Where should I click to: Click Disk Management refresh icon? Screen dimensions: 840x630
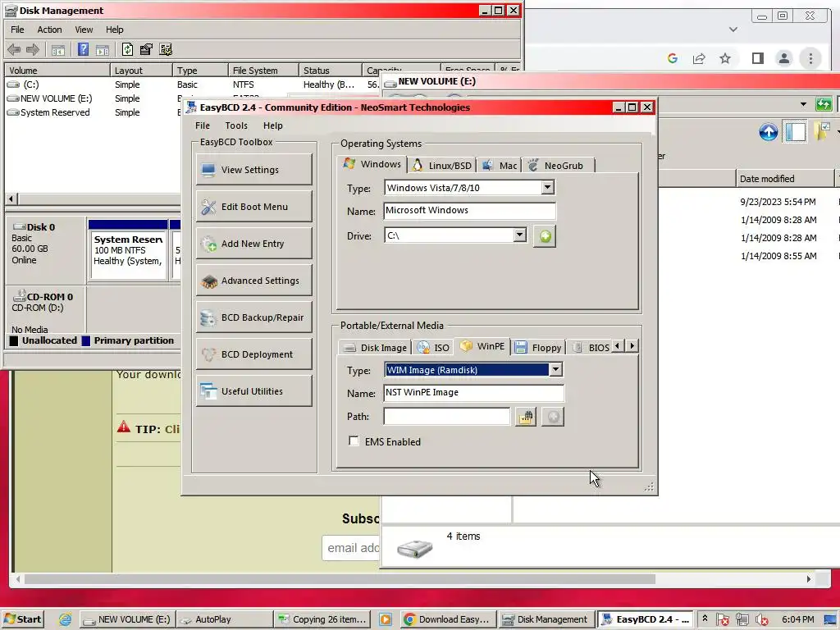127,50
